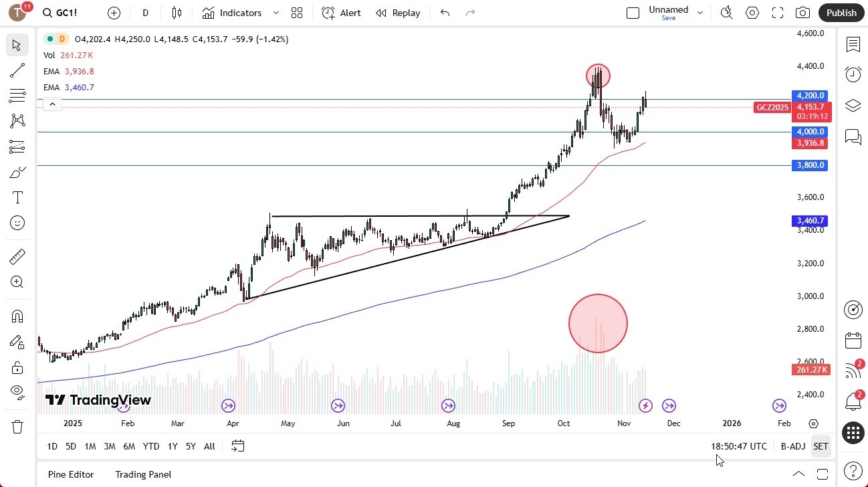Open chart settings with the gear icon

[752, 12]
